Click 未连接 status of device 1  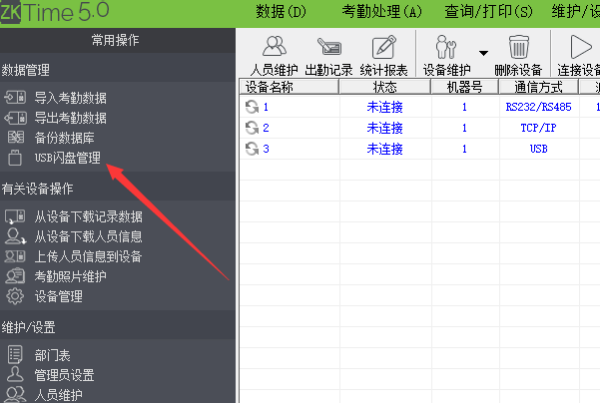click(385, 107)
